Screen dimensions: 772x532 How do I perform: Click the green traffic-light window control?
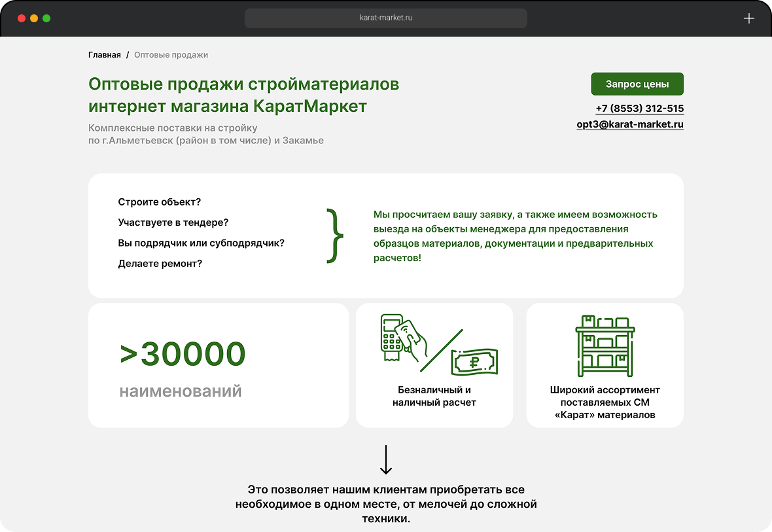[x=46, y=18]
